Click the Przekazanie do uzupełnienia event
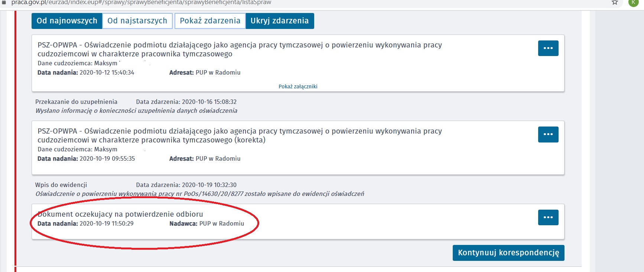The image size is (644, 272). tap(76, 102)
